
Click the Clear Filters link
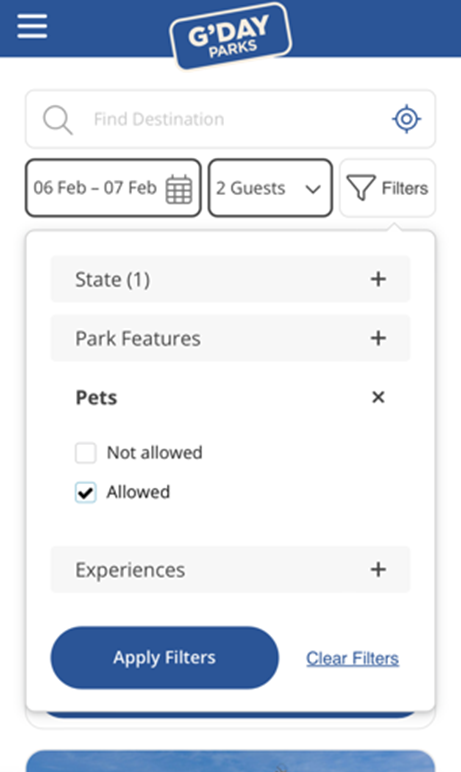click(x=353, y=658)
